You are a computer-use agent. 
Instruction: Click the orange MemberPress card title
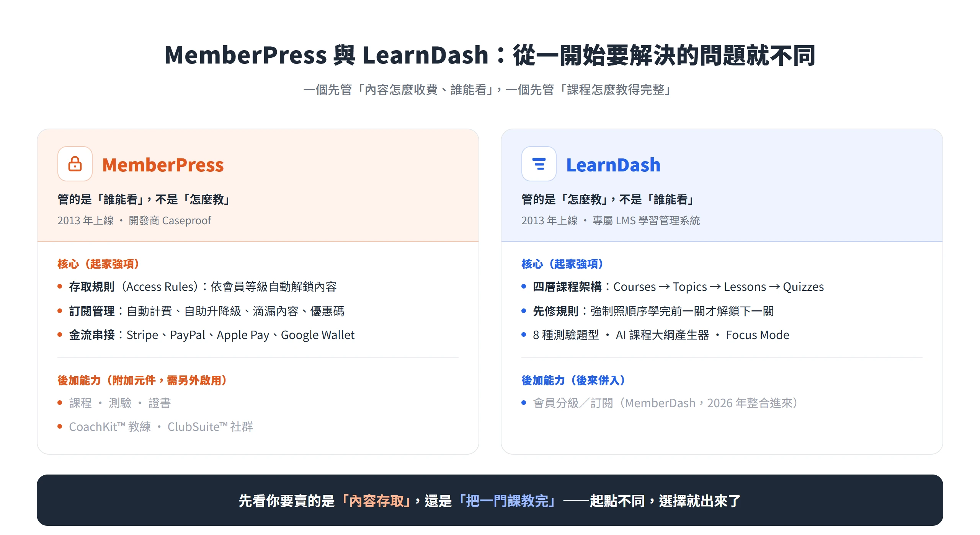tap(163, 165)
